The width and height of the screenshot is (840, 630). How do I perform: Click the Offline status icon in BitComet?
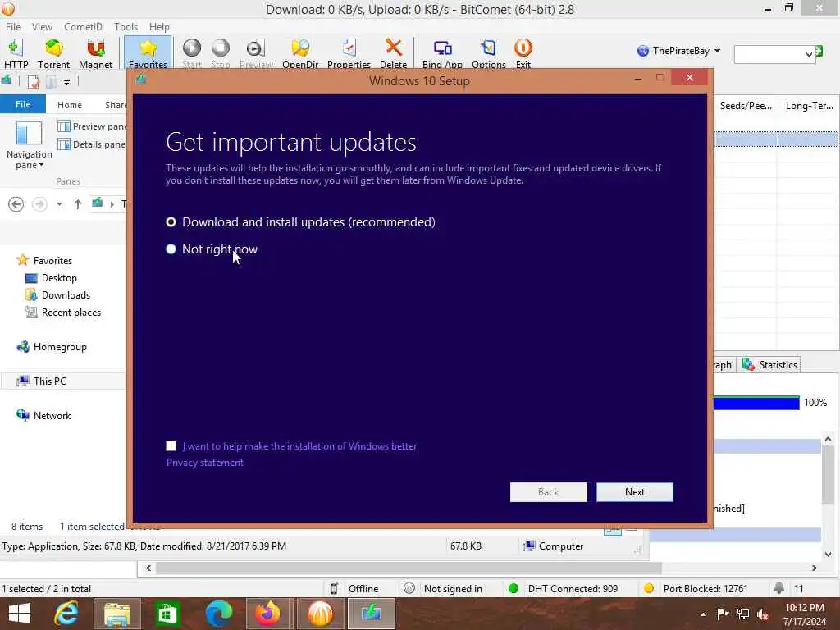(334, 588)
